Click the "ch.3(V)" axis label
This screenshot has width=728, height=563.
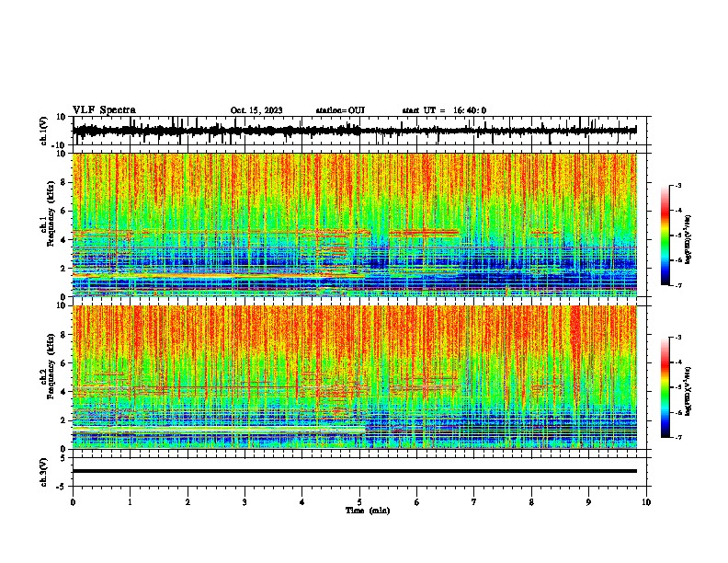click(44, 472)
